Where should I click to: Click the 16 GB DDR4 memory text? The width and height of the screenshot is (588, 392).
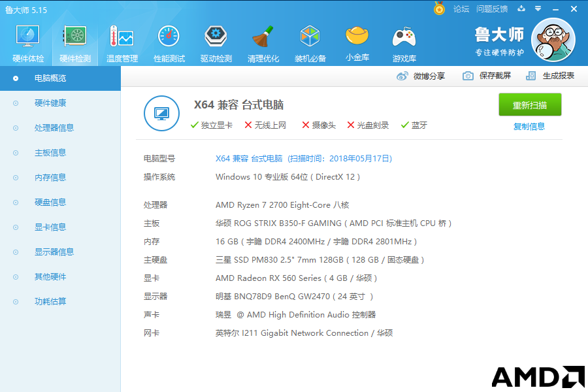point(316,242)
